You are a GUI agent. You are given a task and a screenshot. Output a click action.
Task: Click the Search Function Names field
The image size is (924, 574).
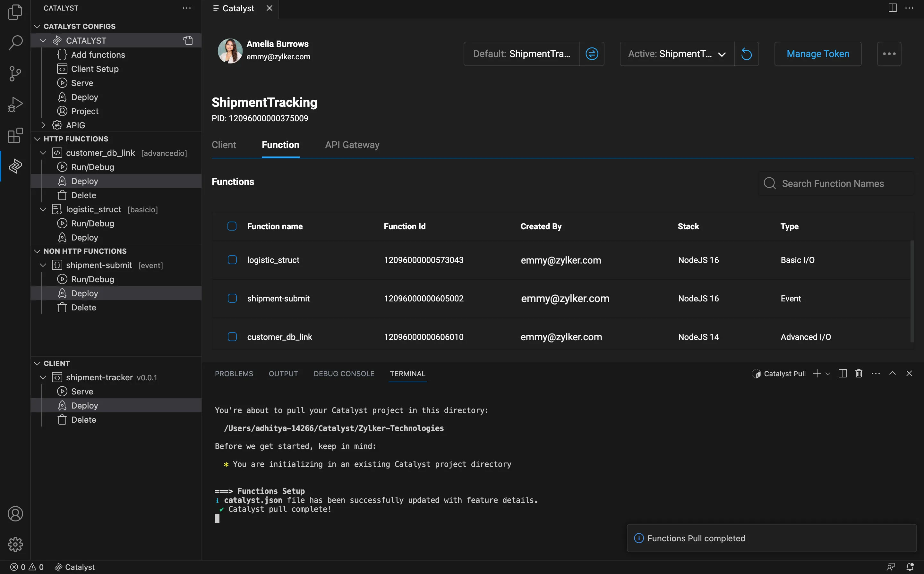[x=835, y=183]
